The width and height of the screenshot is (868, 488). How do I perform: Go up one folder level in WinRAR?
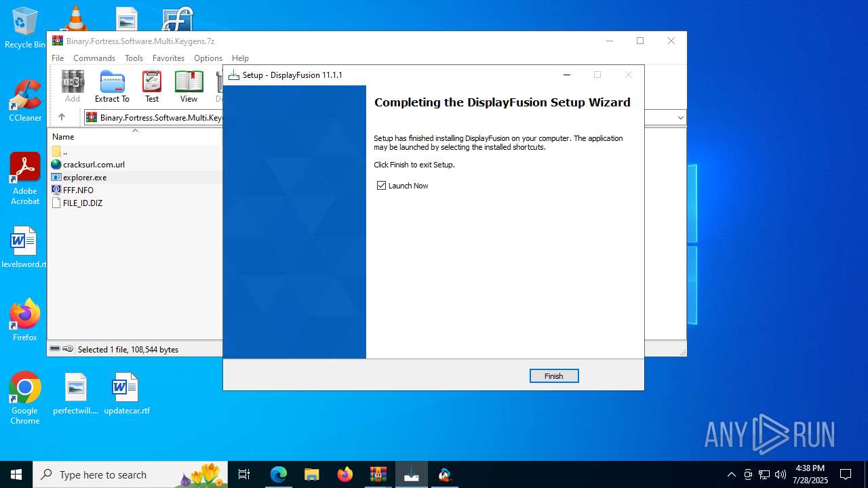pos(61,117)
